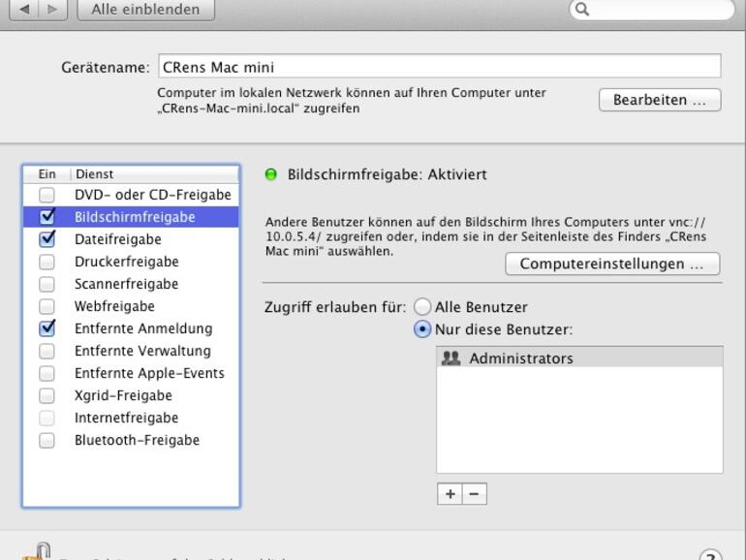746x560 pixels.
Task: Select Administrators row in user list
Action: click(579, 358)
